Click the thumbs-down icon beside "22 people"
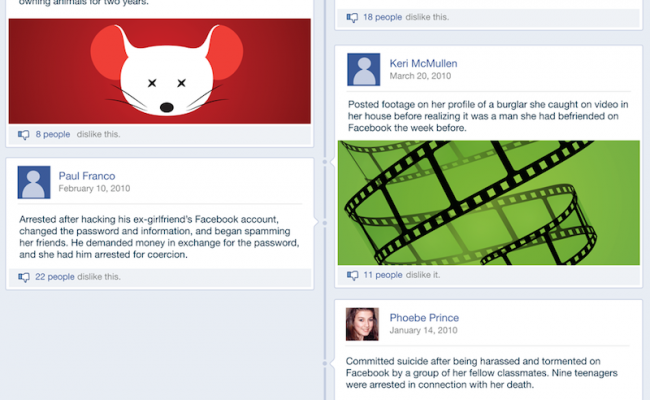The width and height of the screenshot is (650, 400). tap(24, 277)
